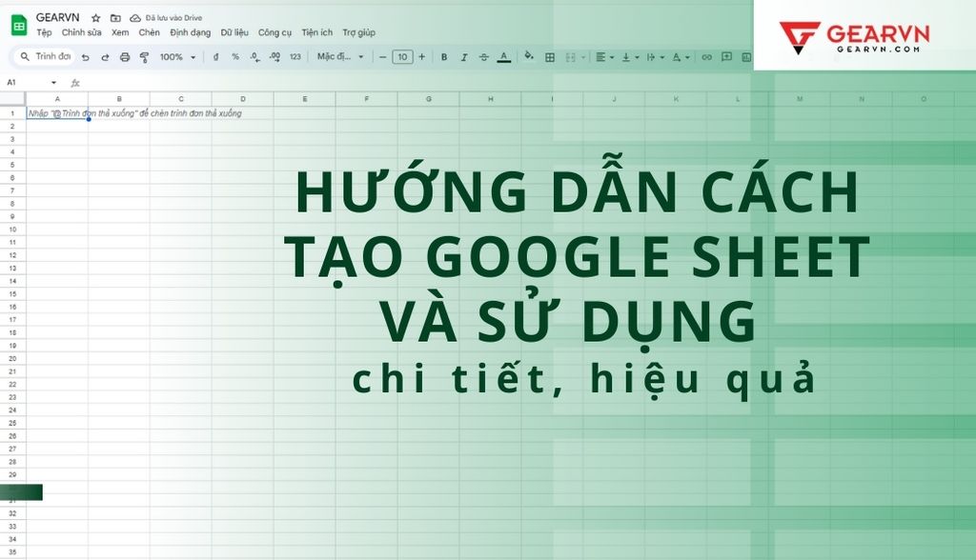Select the paint format tool
Screen dimensions: 976x560
(x=144, y=57)
